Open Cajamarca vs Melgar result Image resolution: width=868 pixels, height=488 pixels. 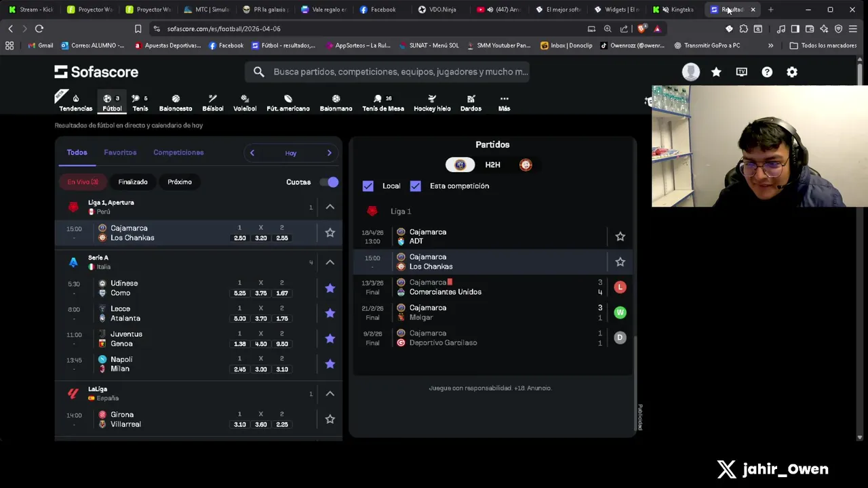coord(493,312)
